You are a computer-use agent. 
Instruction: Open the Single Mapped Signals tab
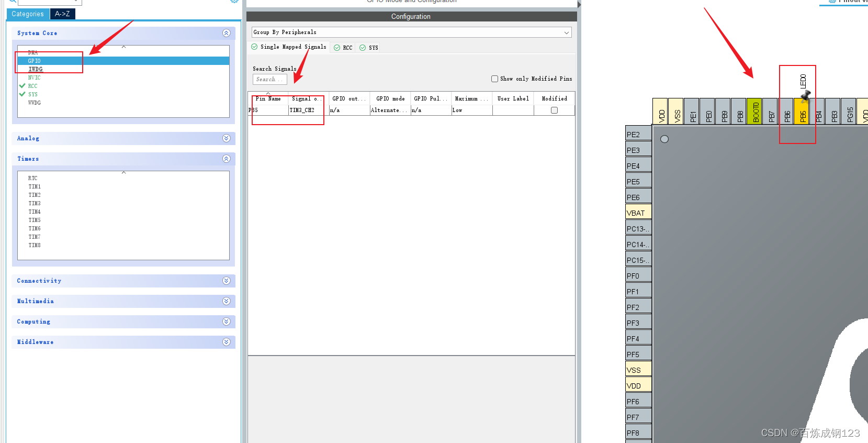289,47
